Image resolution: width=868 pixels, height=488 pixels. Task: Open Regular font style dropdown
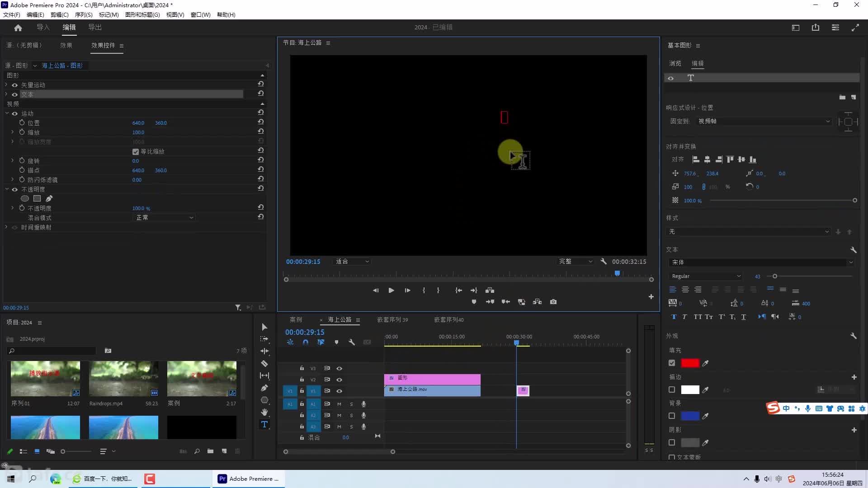[705, 276]
